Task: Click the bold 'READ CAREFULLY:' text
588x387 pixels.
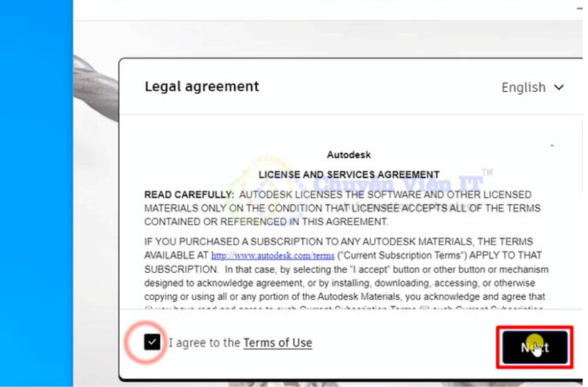Action: tap(189, 195)
